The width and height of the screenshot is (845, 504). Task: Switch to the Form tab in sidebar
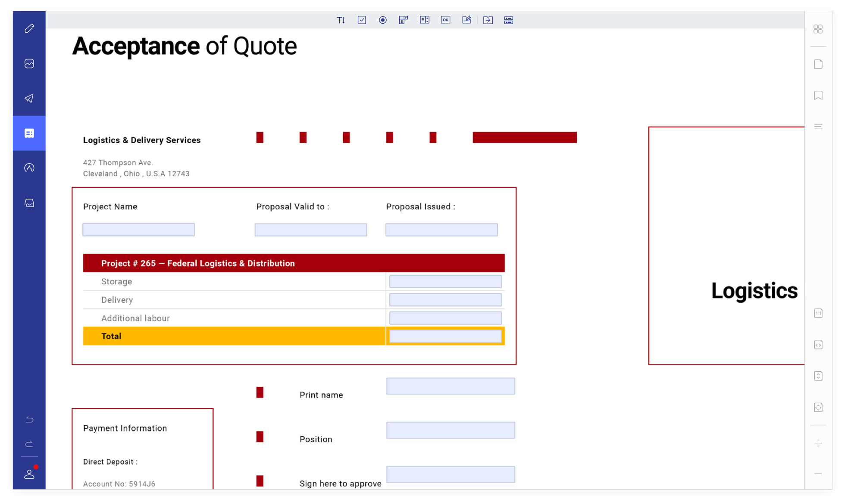click(29, 133)
